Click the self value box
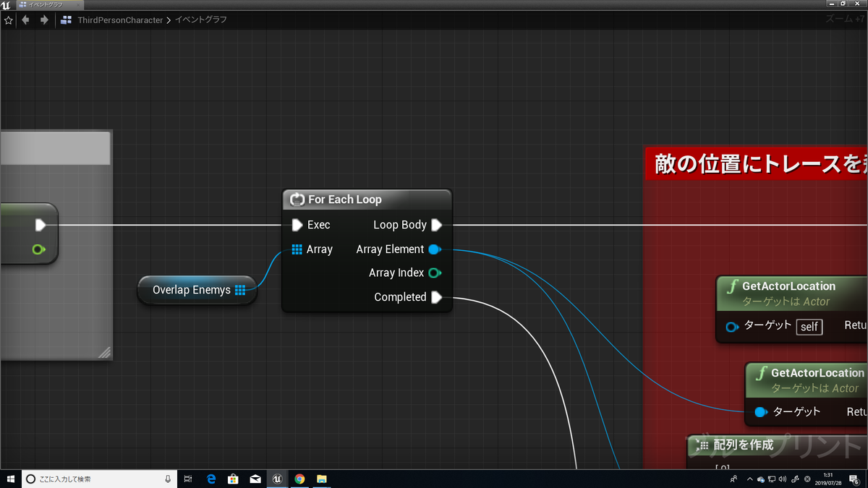868x488 pixels. coord(809,327)
